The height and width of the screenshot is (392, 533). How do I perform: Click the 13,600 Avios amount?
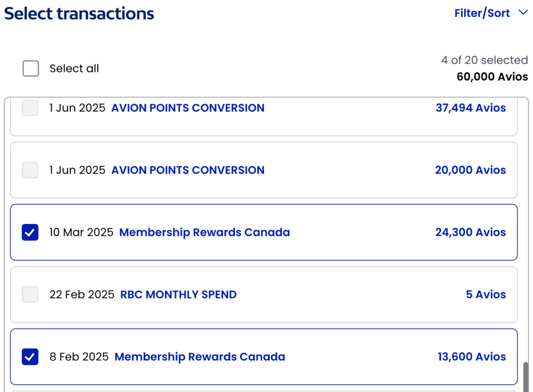(x=472, y=357)
